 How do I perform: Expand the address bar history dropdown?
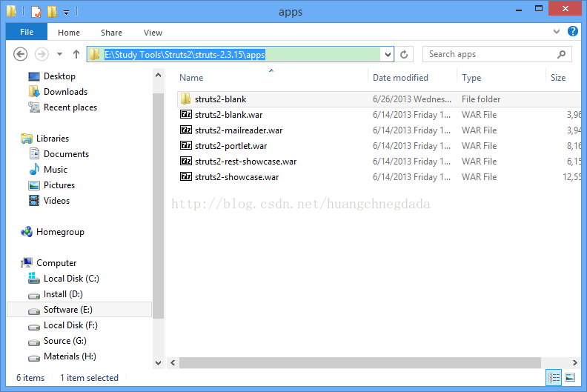388,55
